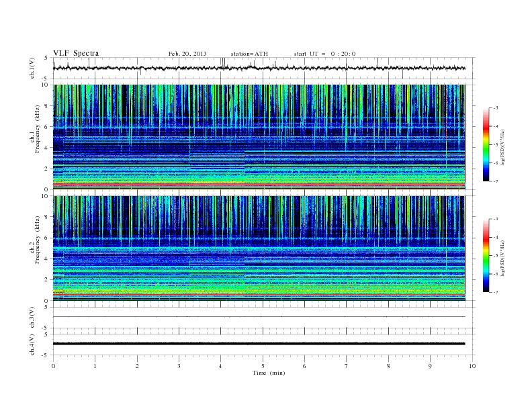Click time axis tick label "9"
532x411 pixels.
click(x=430, y=366)
